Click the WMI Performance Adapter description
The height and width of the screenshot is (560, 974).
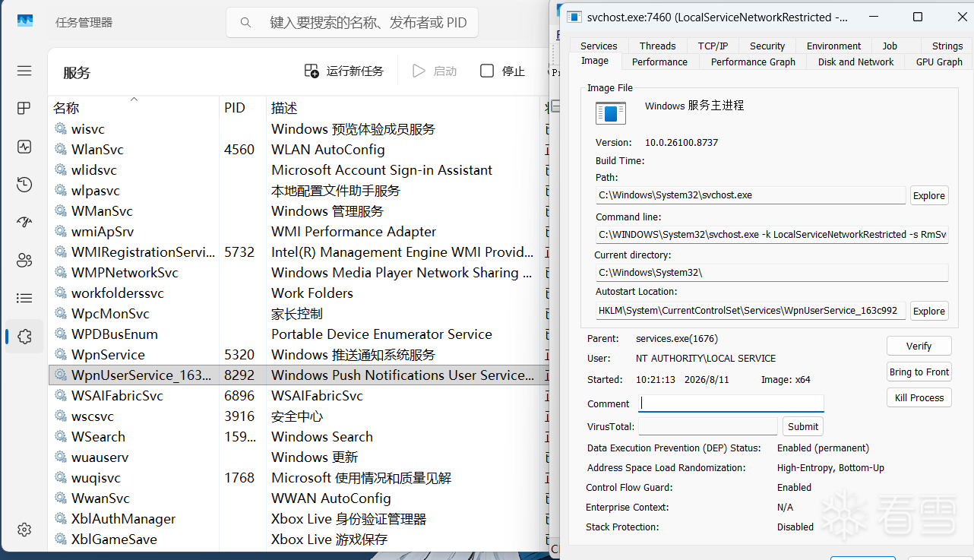tap(354, 232)
